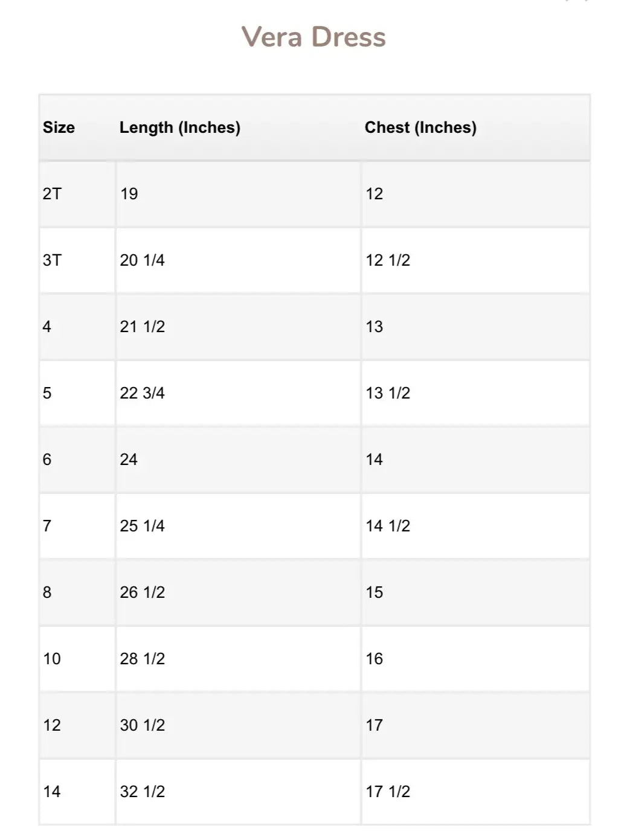Viewport: 630px width, 840px height.
Task: Click the Length (Inches) column header
Action: [179, 127]
